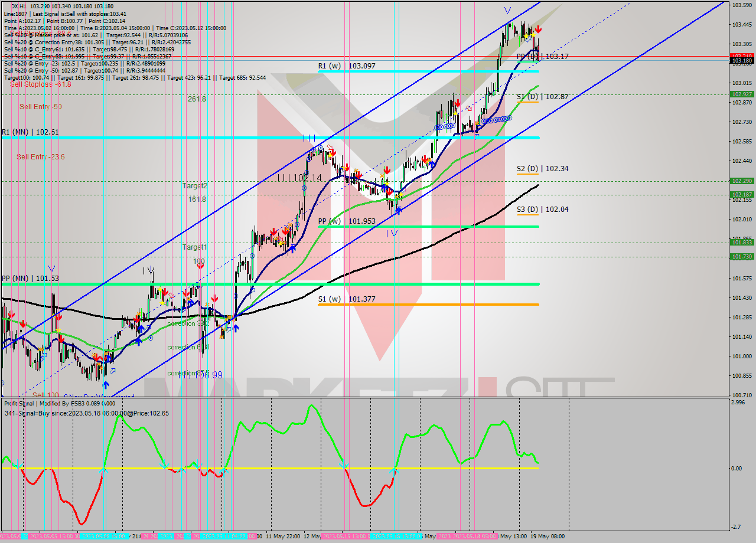Click the pink '2023.05.15 13:00' time marker

[346, 537]
